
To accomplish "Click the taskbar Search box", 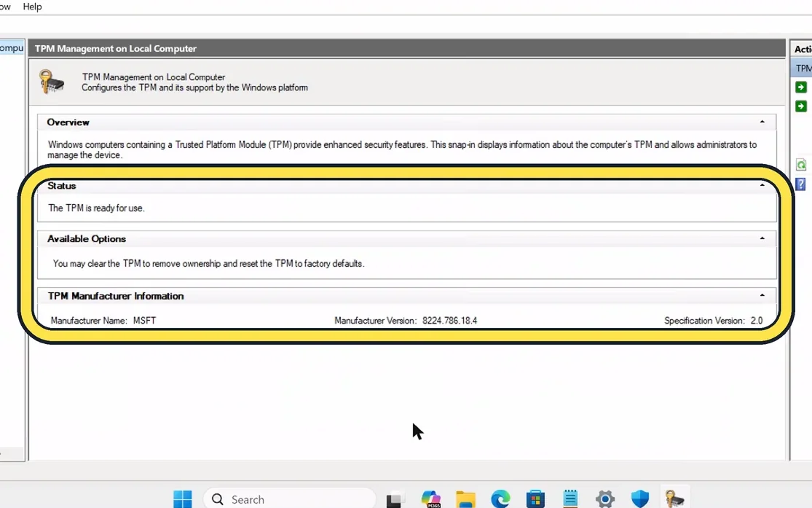I will [289, 499].
